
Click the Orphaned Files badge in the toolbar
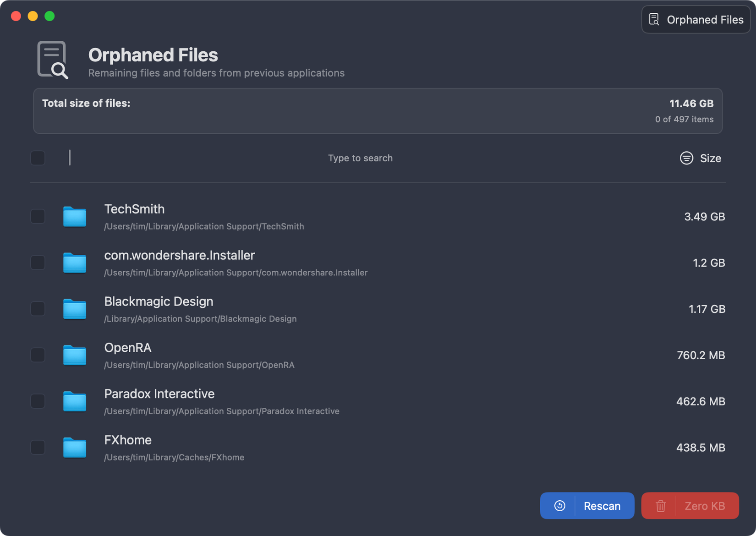click(x=695, y=19)
